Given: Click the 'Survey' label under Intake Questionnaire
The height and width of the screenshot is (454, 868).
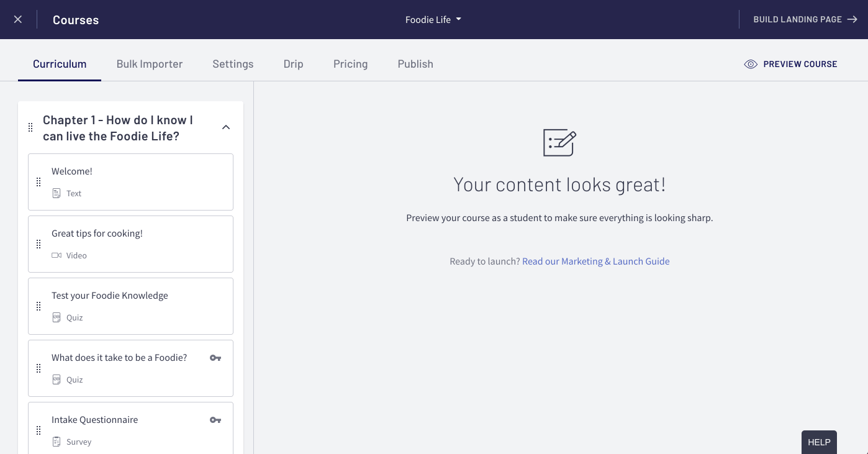Looking at the screenshot, I should (79, 442).
